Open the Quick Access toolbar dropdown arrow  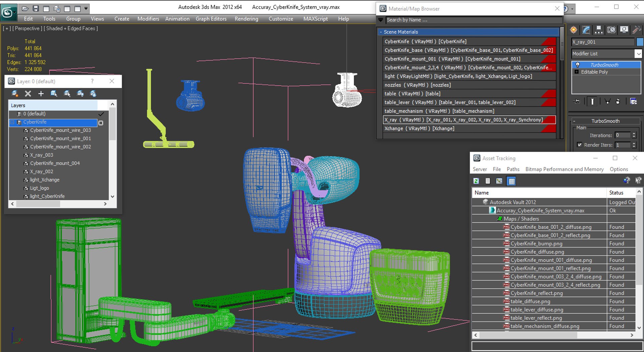pyautogui.click(x=86, y=8)
